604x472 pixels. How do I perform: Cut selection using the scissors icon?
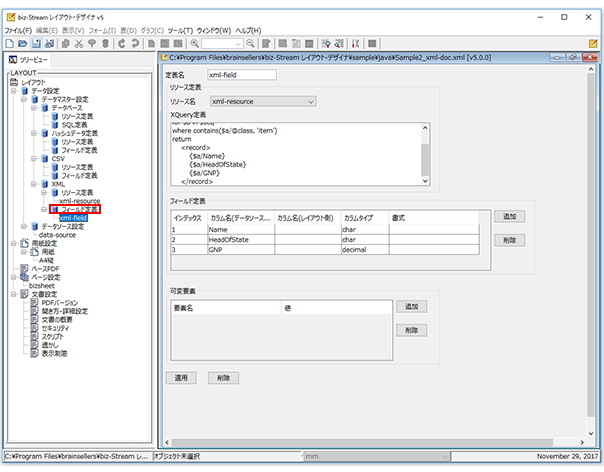pos(79,44)
